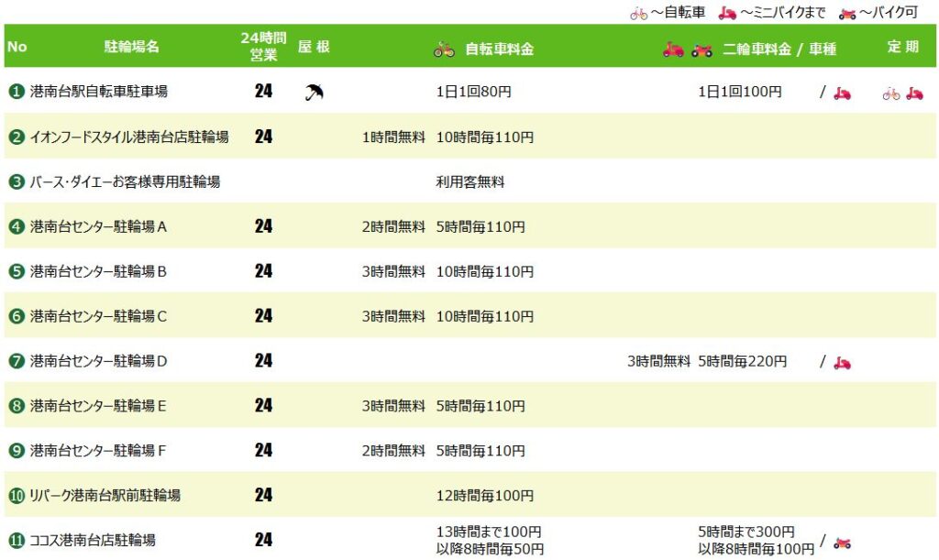Click the 駐輪場名 column header

pyautogui.click(x=132, y=47)
